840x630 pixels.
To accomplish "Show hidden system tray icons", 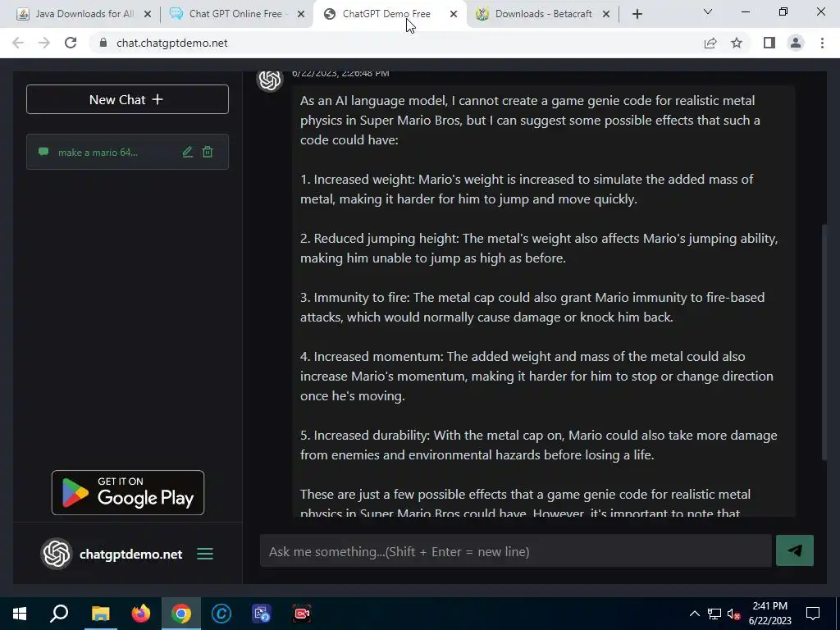I will (x=694, y=614).
